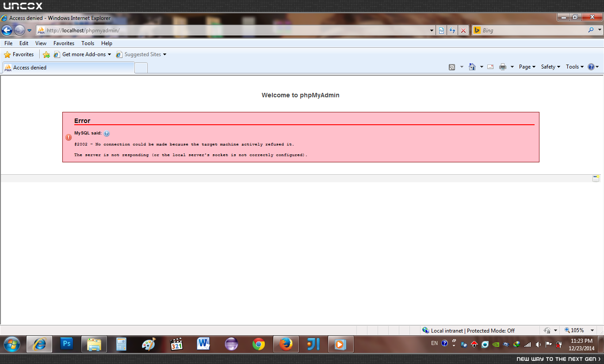604x364 pixels.
Task: Open Media Player Classic from taskbar
Action: click(x=176, y=344)
